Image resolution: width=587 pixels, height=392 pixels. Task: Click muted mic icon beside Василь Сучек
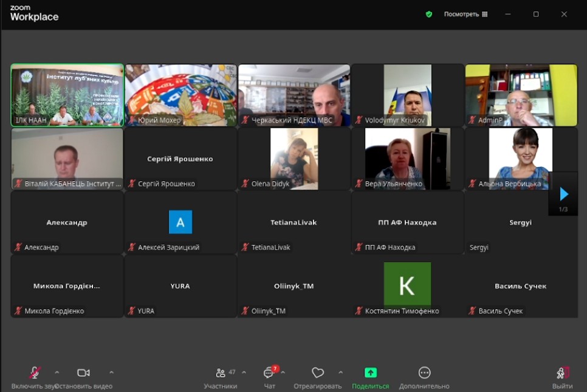coord(472,311)
